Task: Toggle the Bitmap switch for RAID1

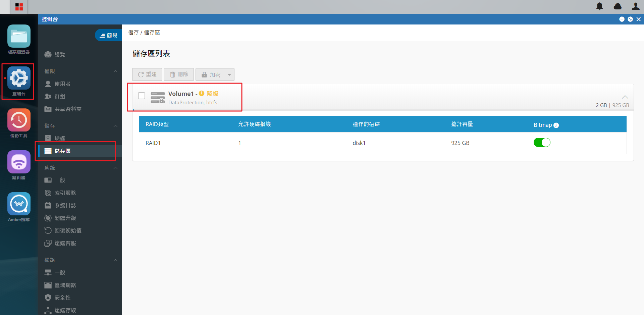Action: 542,143
